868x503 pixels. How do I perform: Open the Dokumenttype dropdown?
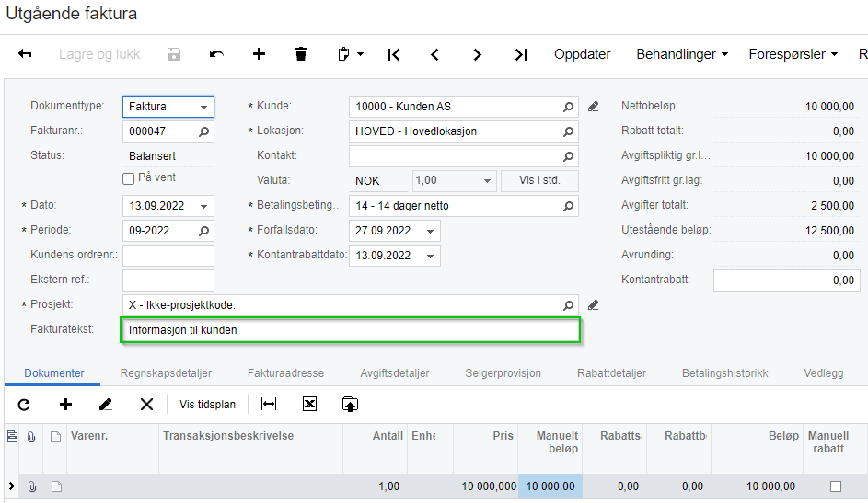[203, 107]
